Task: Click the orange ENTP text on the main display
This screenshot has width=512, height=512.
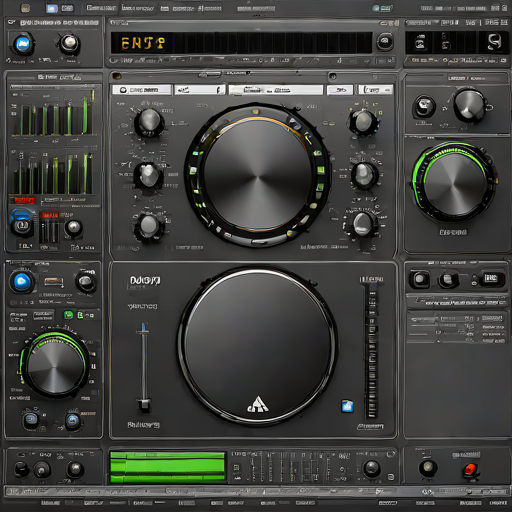Action: click(143, 43)
